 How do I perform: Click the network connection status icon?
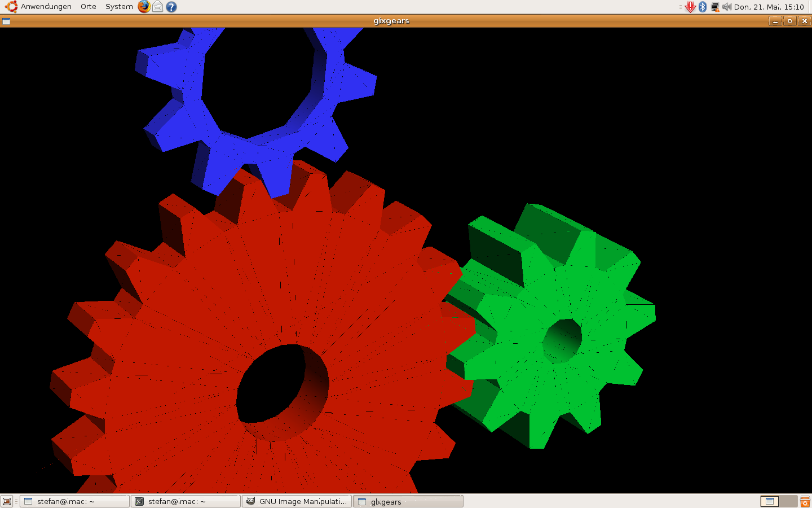pyautogui.click(x=715, y=7)
